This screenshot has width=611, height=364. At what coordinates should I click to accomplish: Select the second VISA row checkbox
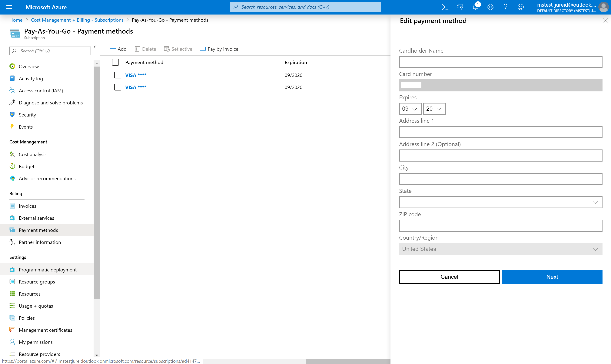pos(118,87)
